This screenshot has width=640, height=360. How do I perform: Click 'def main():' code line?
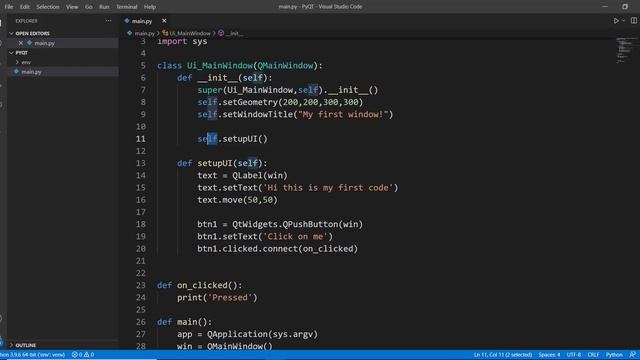click(184, 322)
